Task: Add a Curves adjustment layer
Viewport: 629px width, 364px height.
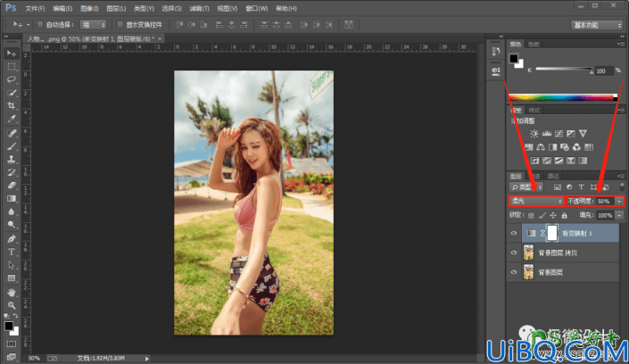Action: coord(559,134)
